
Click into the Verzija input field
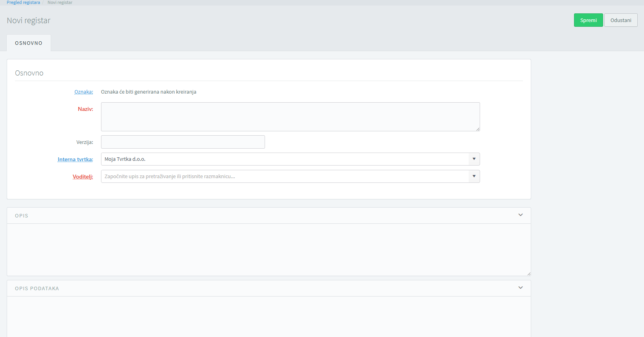(183, 142)
